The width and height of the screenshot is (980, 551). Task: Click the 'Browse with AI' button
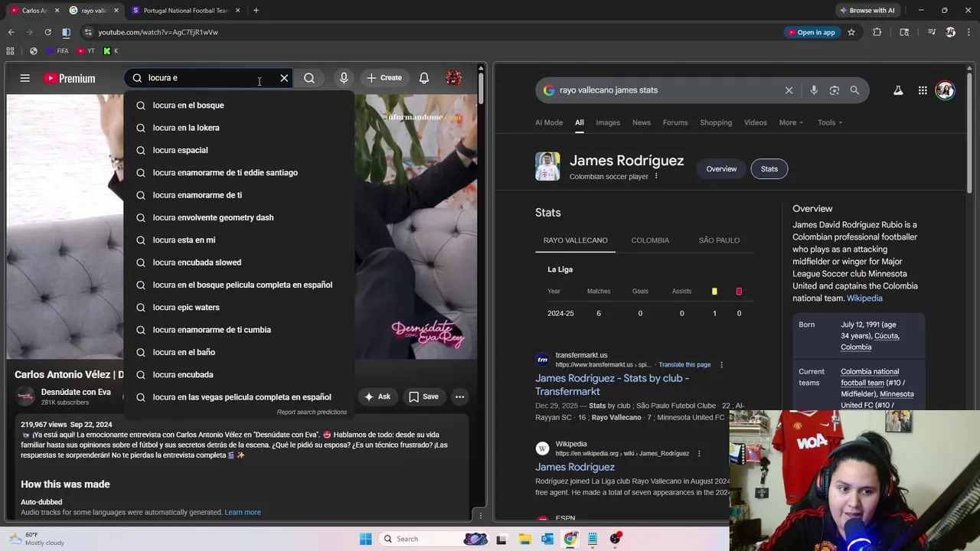867,11
